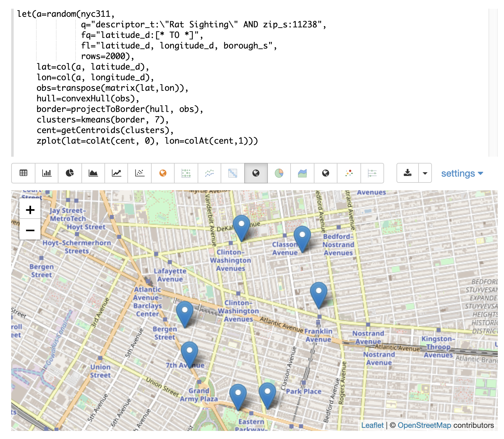Open the OpenStreetMap link
Viewport: 504px width, 439px height.
click(424, 425)
